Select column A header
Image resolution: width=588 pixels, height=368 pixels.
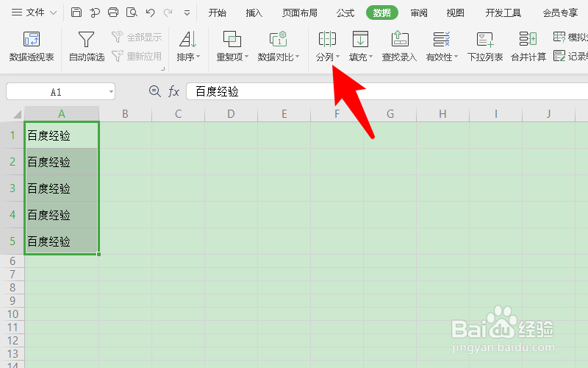point(62,114)
